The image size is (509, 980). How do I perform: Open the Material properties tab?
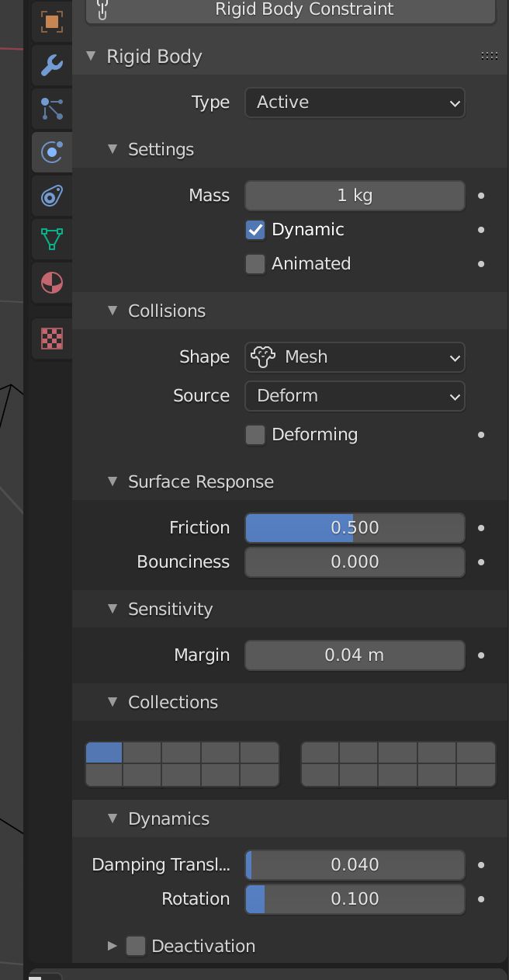pyautogui.click(x=52, y=283)
